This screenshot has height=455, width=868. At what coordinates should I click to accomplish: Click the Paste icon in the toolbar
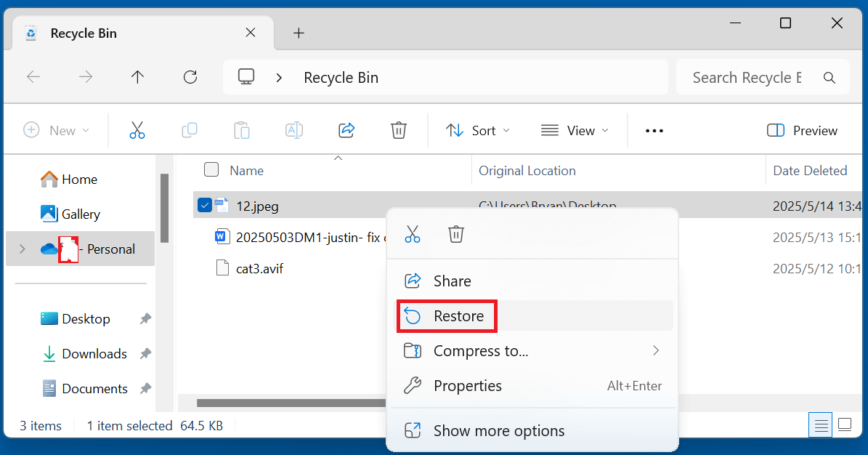point(242,130)
